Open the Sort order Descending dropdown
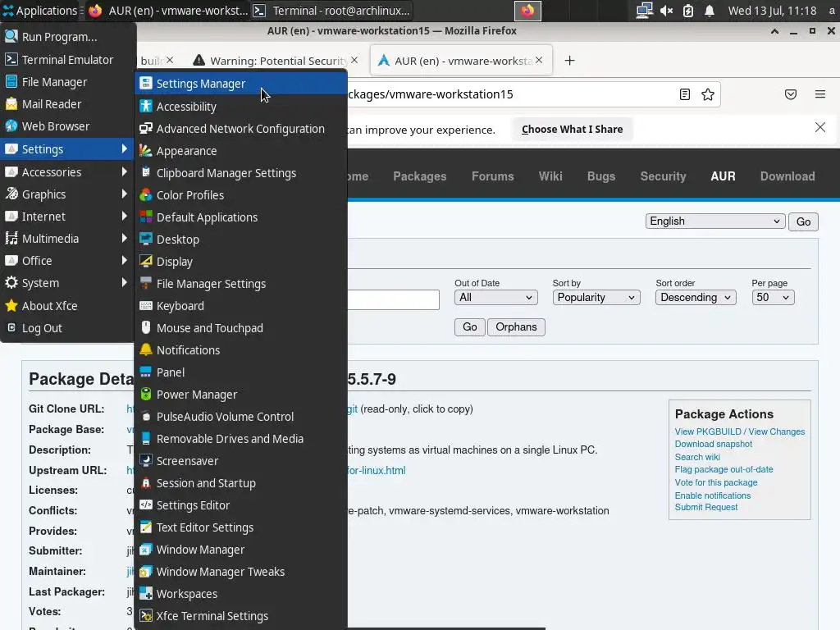 [x=696, y=297]
